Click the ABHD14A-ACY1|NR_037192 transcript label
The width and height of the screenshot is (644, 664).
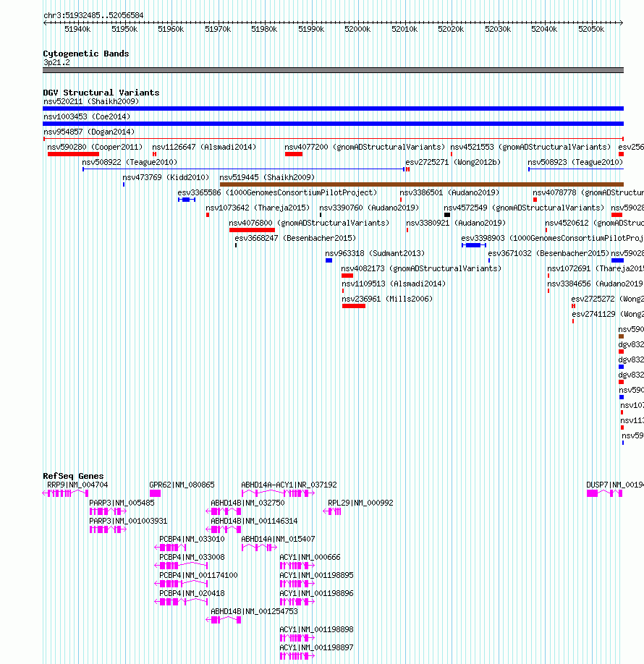point(289,485)
